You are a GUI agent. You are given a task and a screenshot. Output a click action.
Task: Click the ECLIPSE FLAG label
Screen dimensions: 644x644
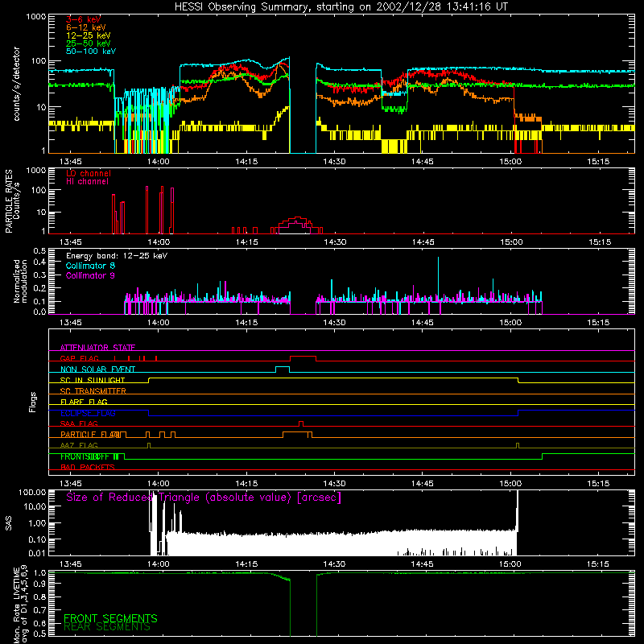[88, 413]
